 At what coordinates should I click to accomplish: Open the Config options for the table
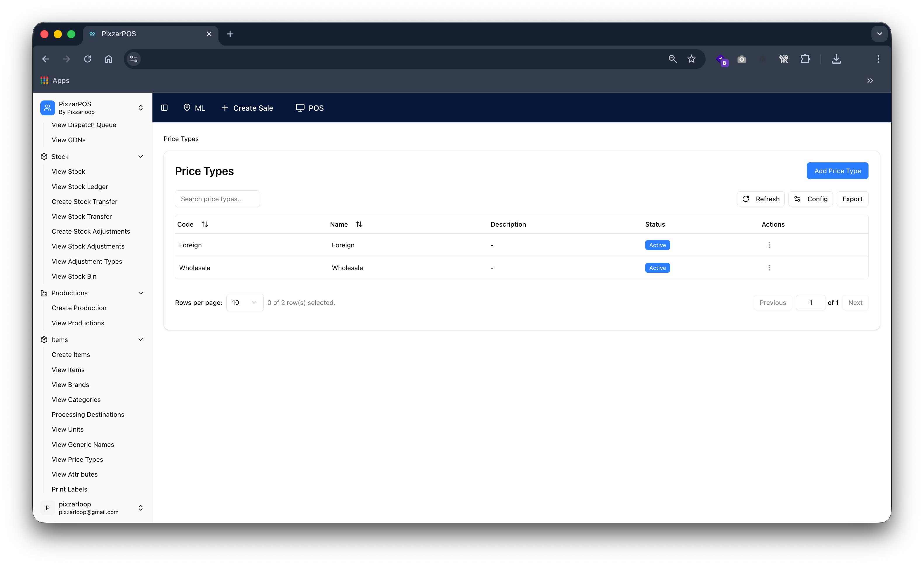[x=810, y=199]
